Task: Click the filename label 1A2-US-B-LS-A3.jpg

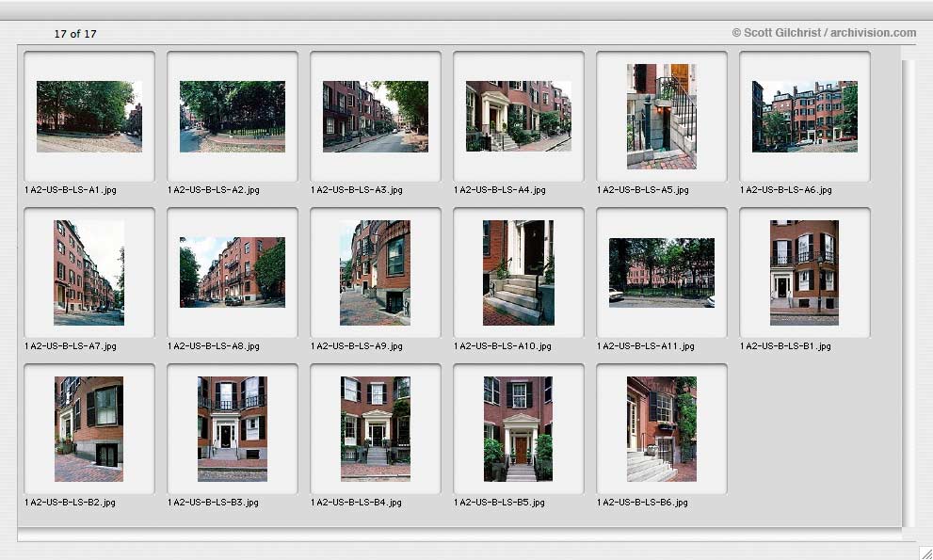Action: point(357,190)
